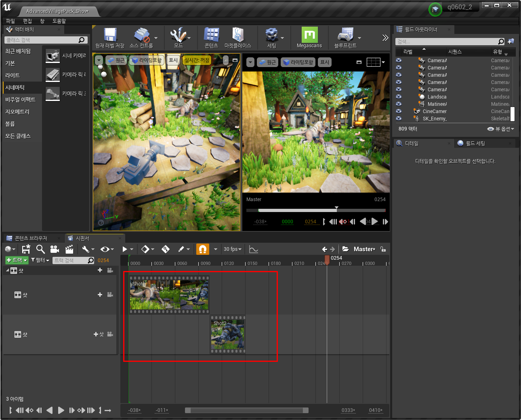Click the Show button in the right viewport
The width and height of the screenshot is (521, 420).
325,62
